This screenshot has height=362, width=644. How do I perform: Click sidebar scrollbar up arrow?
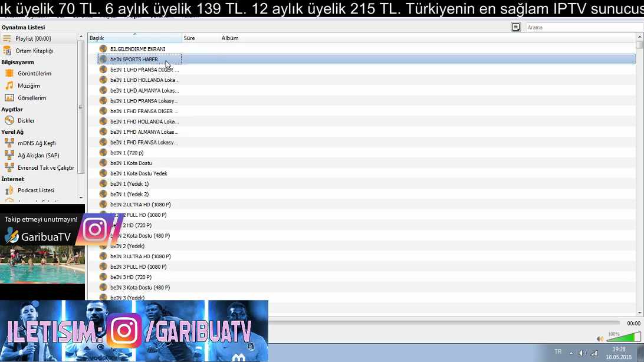pyautogui.click(x=81, y=37)
